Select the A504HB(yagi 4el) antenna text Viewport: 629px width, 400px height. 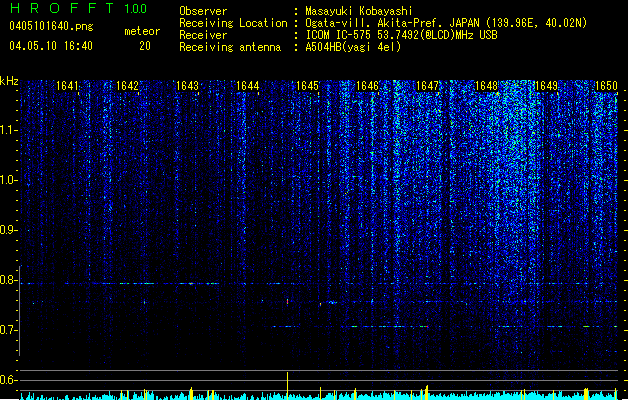point(353,47)
